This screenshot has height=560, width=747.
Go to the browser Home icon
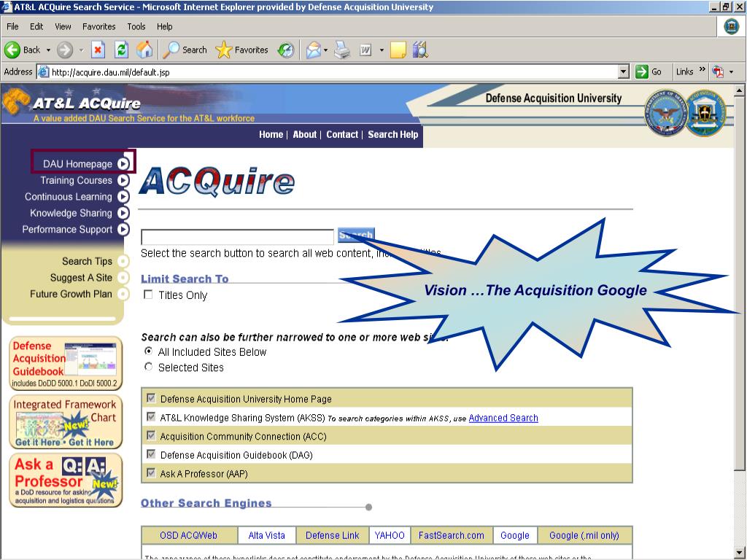(144, 50)
